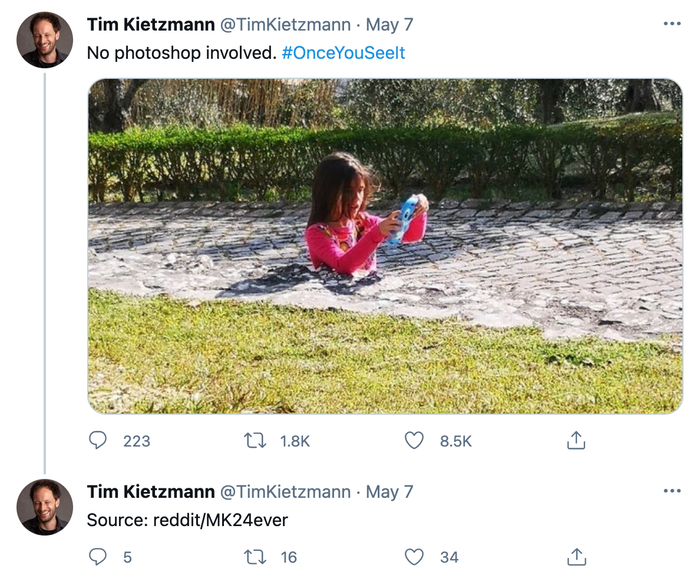
Task: Click the @TimKietzmann handle on first tweet
Action: coord(285,24)
